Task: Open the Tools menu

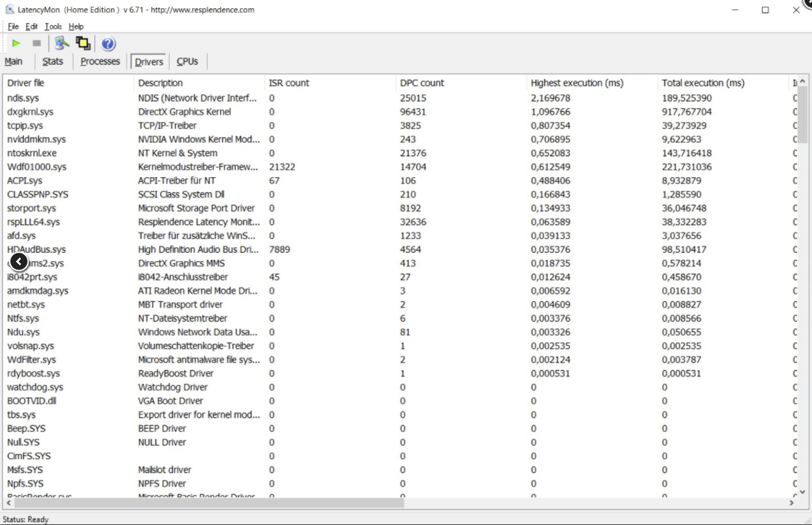Action: [x=53, y=26]
